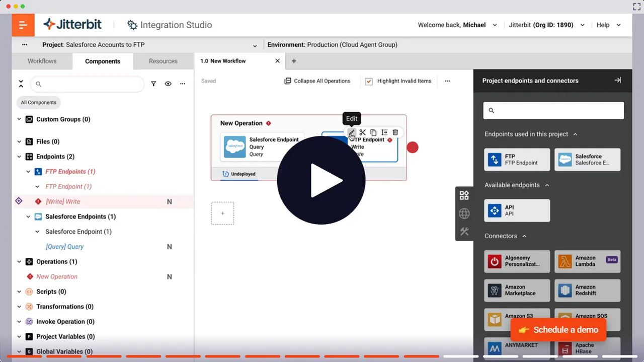The height and width of the screenshot is (362, 644).
Task: Choose the Algonomy Personalization connector
Action: coord(517,261)
